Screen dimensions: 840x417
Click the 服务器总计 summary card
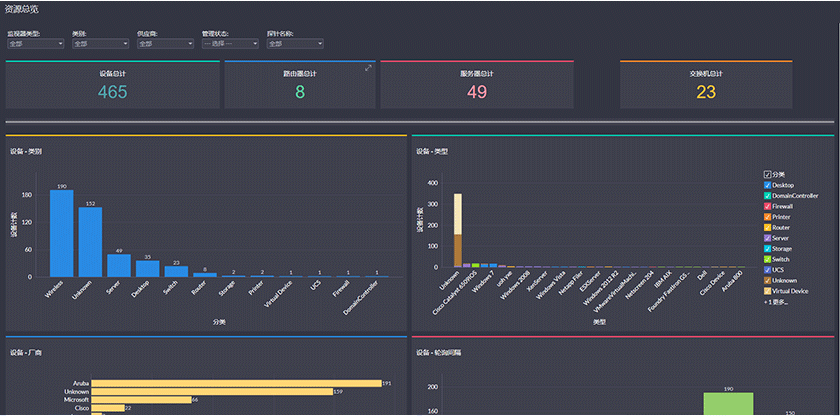477,85
